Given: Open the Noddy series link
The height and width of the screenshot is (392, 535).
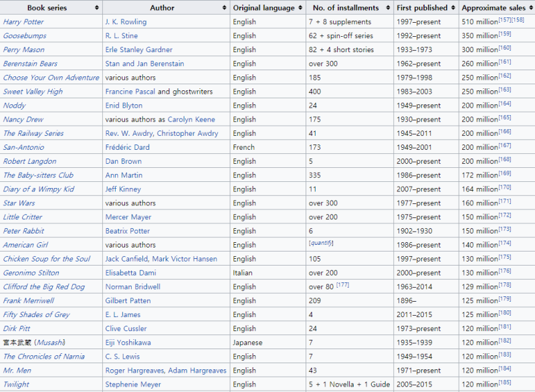Looking at the screenshot, I should (x=14, y=106).
